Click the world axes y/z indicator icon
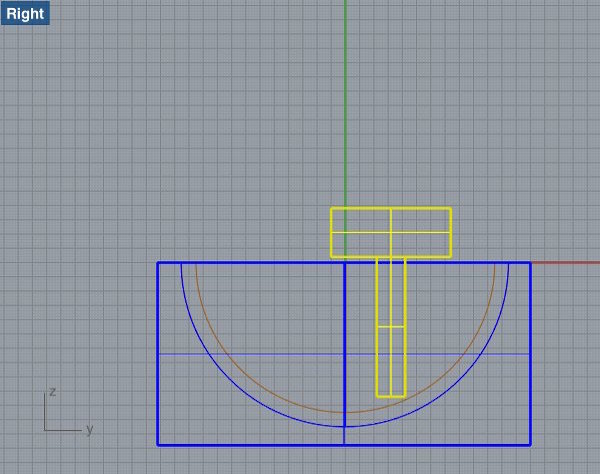This screenshot has height=474, width=600. [68, 411]
